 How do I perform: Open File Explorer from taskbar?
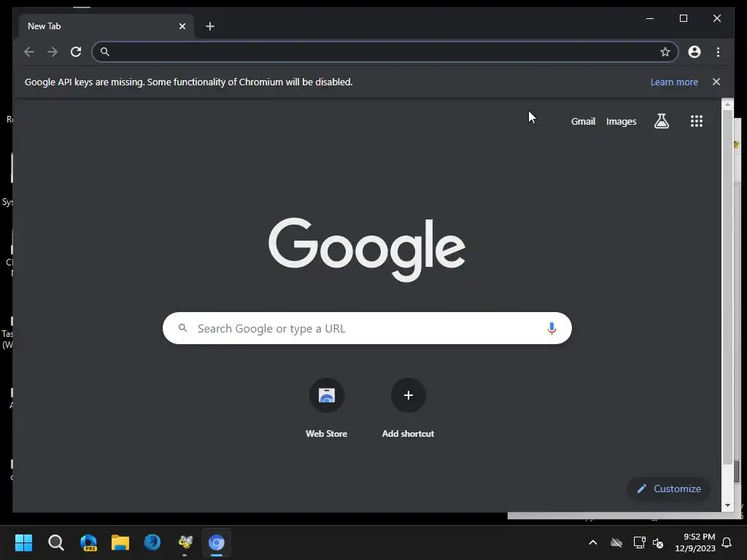coord(120,542)
